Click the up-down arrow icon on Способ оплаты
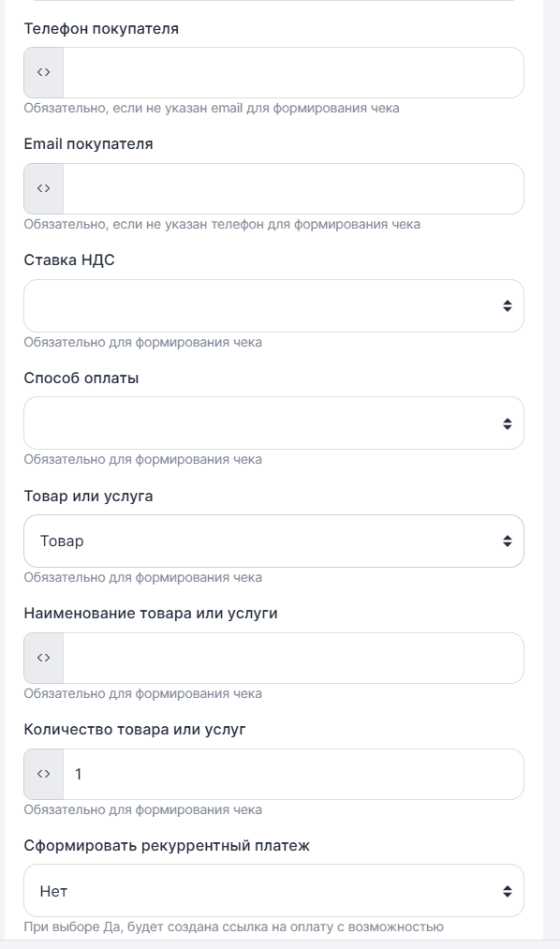The height and width of the screenshot is (949, 560). 507,423
